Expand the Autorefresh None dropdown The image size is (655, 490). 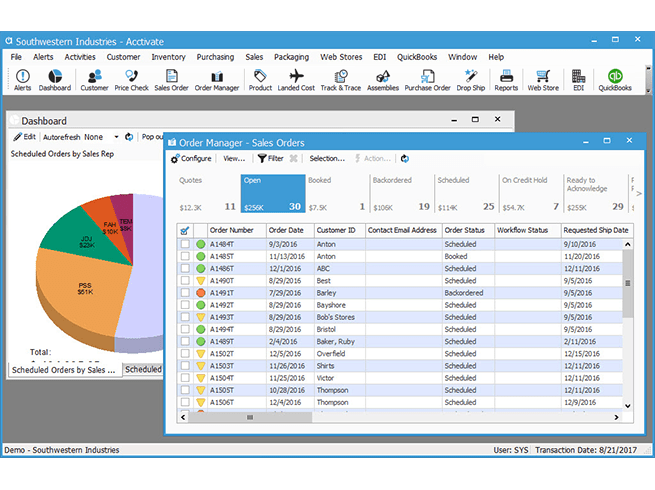coord(117,137)
